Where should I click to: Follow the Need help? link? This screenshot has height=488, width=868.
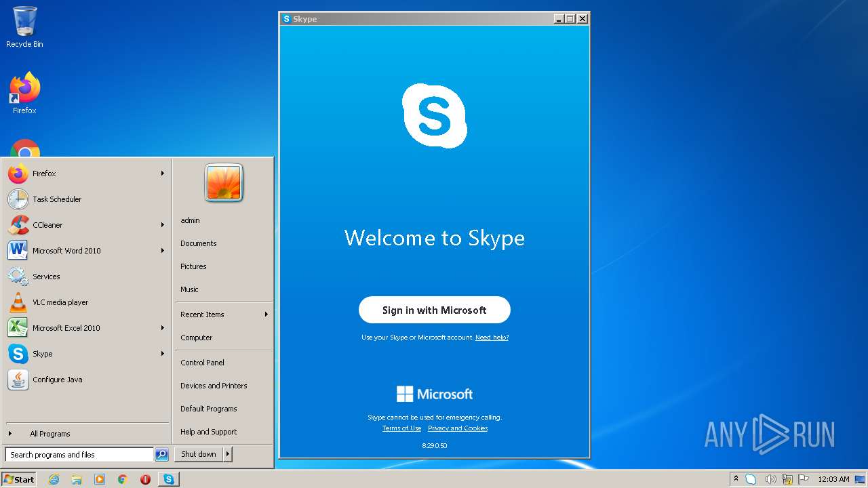coord(492,338)
